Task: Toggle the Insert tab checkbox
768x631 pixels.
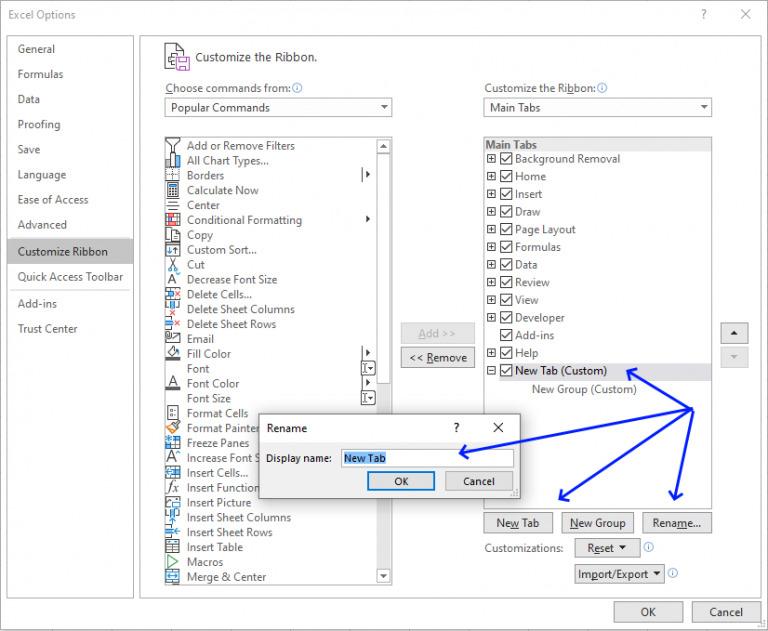Action: pos(506,194)
